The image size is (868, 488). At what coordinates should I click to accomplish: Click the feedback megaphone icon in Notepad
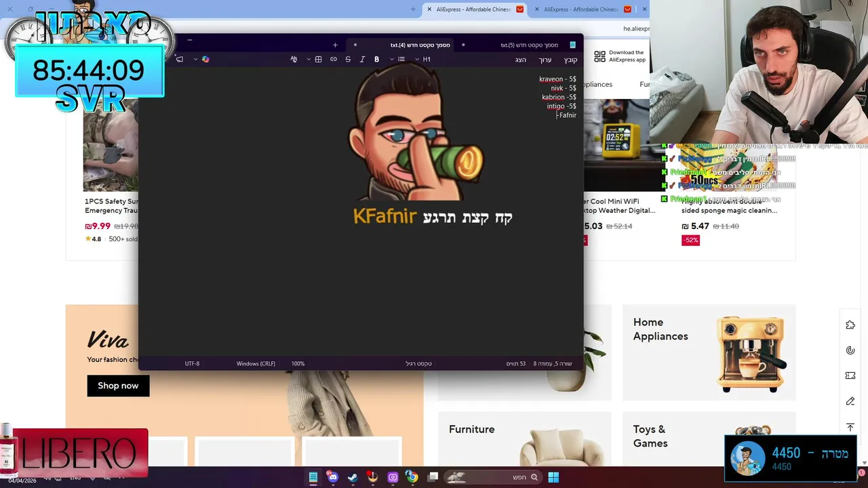point(180,60)
